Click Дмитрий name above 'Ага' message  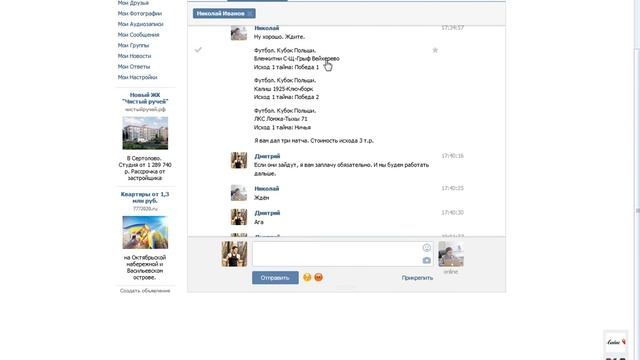point(267,213)
